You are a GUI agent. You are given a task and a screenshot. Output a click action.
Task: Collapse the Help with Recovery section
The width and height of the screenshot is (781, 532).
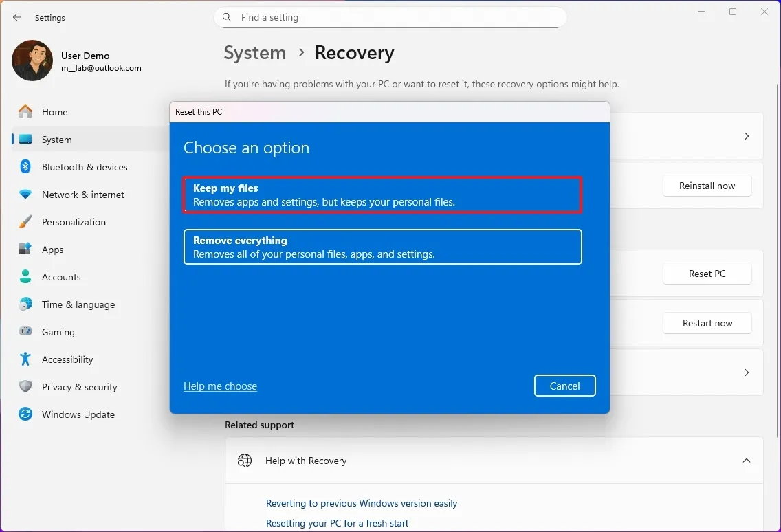coord(747,461)
